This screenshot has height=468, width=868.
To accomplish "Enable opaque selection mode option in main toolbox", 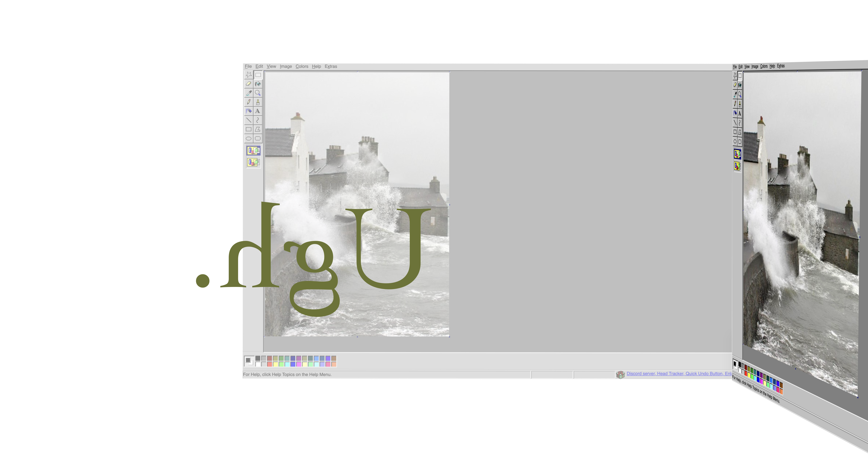I will pyautogui.click(x=253, y=151).
